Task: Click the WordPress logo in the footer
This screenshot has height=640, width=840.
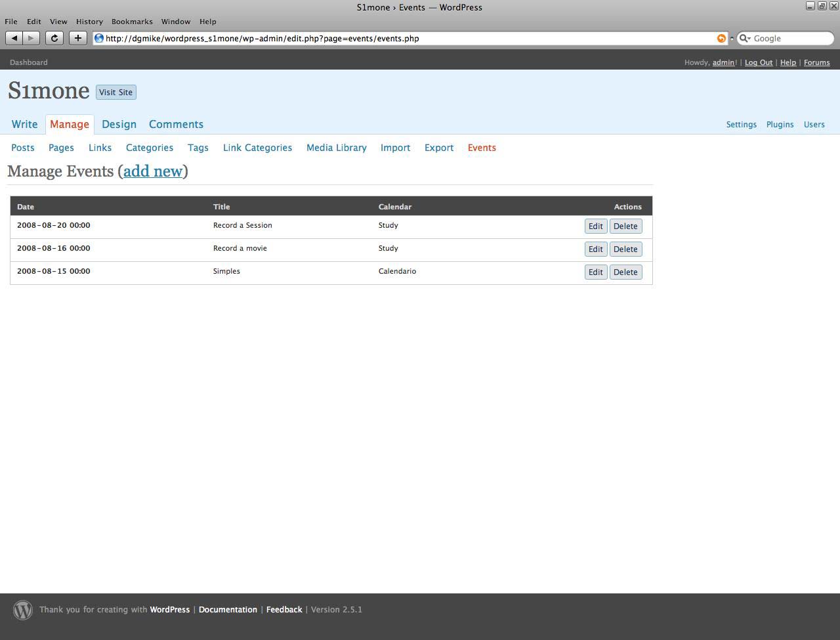Action: 23,610
